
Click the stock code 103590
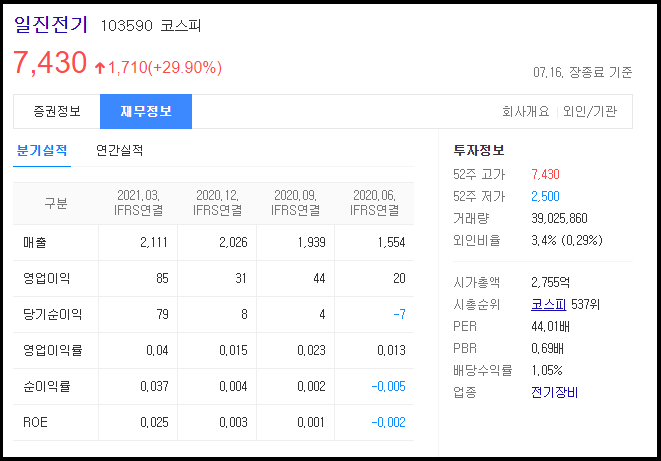(x=126, y=26)
